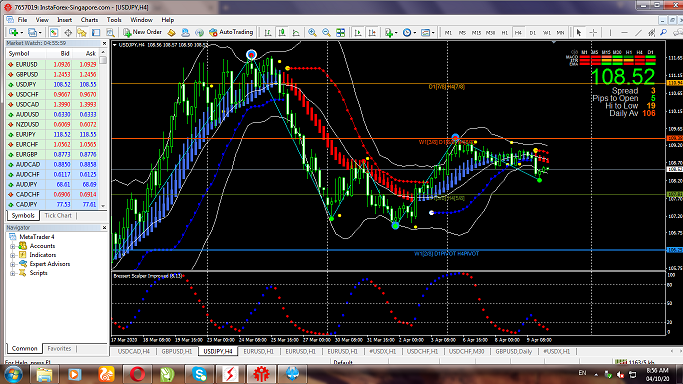The width and height of the screenshot is (683, 384).
Task: Expand the Accounts tree node
Action: point(13,246)
